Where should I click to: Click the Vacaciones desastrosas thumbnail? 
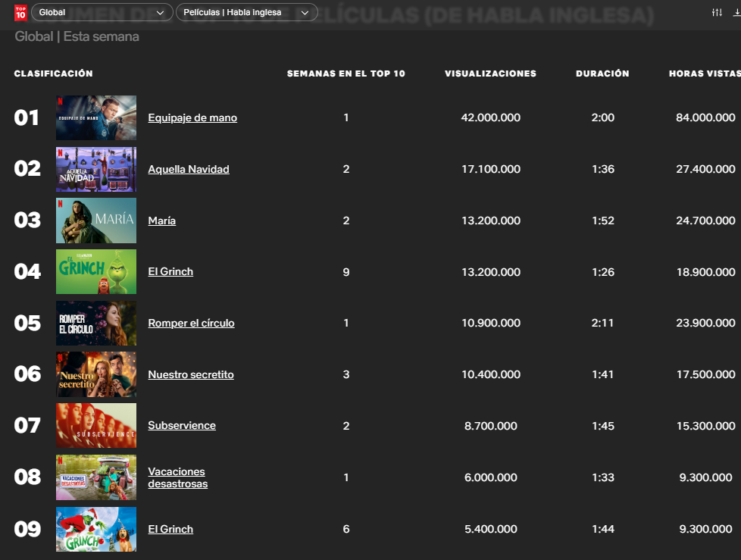click(x=96, y=477)
